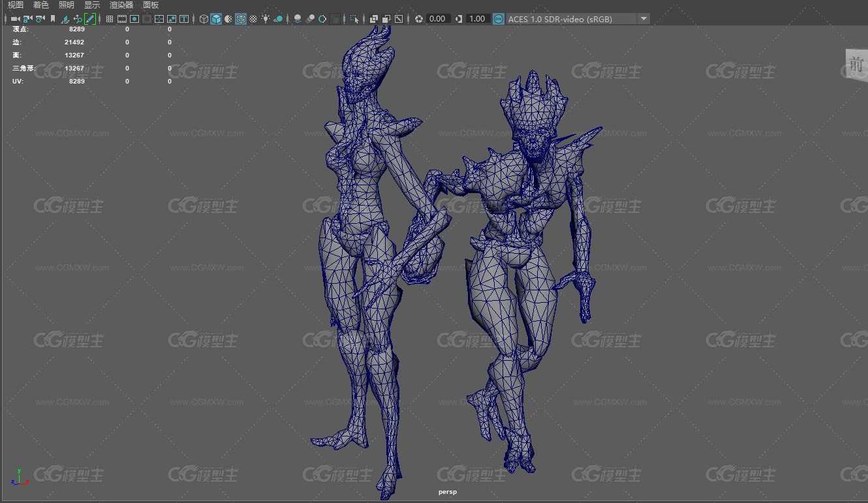Screen dimensions: 868x503
Task: Switch to Wireframe display mode
Action: (x=204, y=19)
